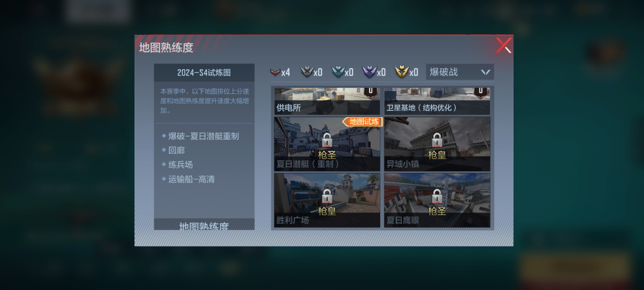Click the dropdown arrow next to 爆破战
The width and height of the screenshot is (644, 290).
(x=485, y=72)
